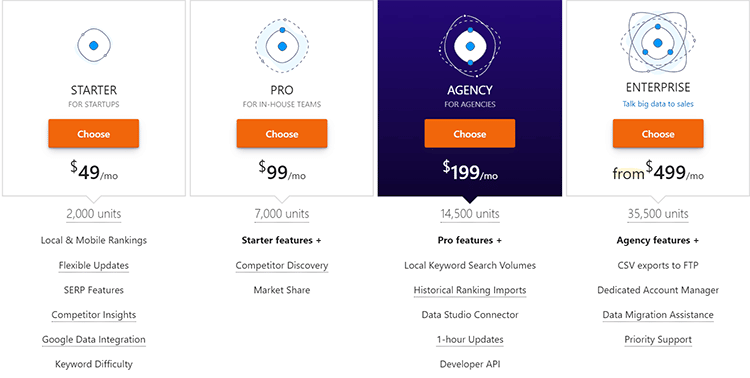Click the Agency plan orbit icon
The height and width of the screenshot is (378, 750).
470,46
